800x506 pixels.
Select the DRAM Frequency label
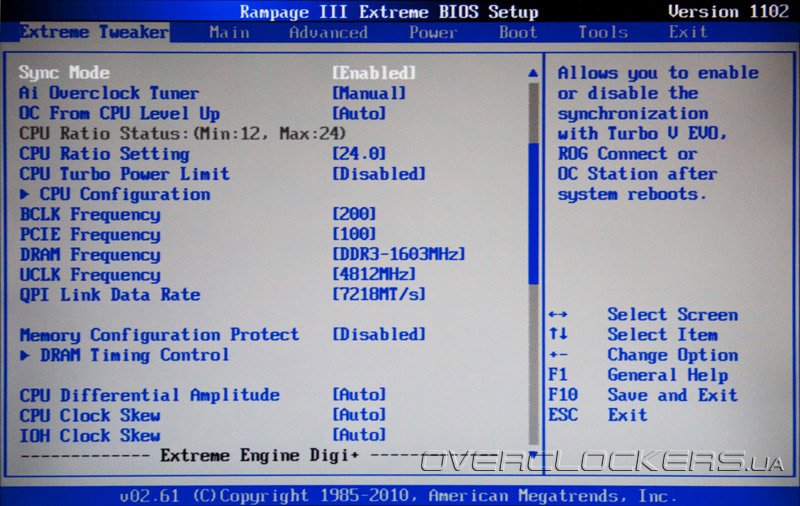coord(90,255)
